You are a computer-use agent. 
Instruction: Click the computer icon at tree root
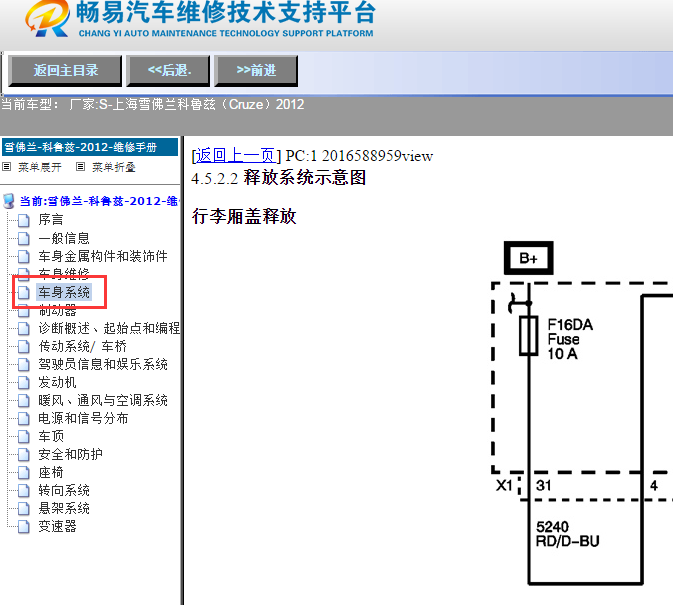[9, 201]
